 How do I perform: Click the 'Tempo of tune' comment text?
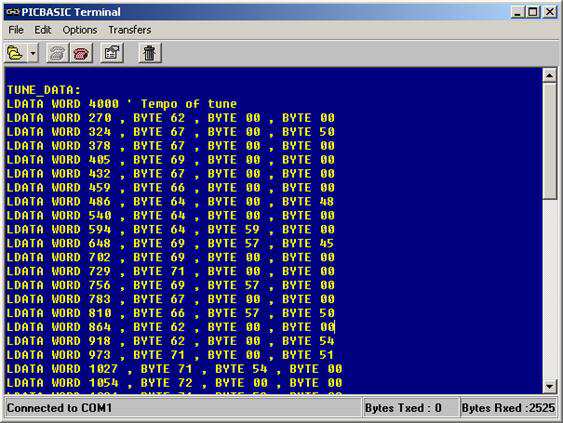point(189,104)
